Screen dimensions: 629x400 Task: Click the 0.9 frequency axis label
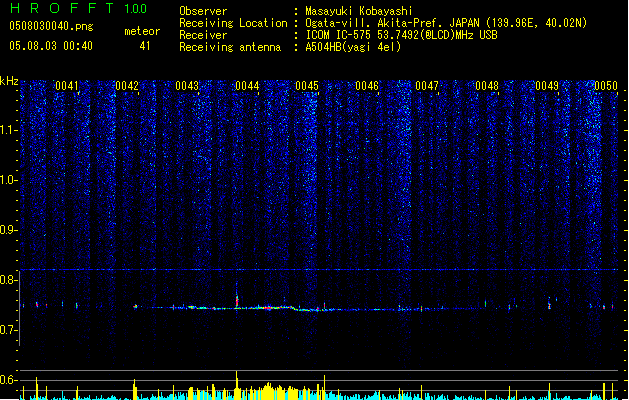pos(9,230)
